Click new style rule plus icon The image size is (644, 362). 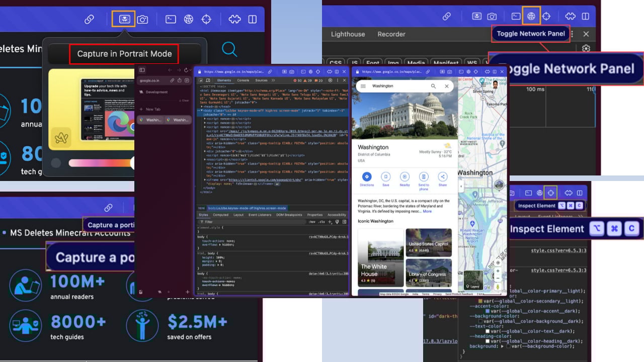330,222
